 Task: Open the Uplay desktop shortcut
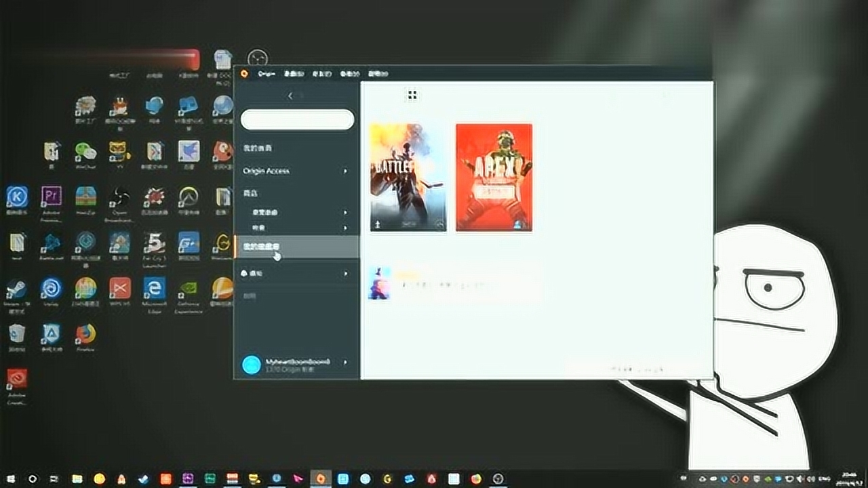(x=51, y=289)
